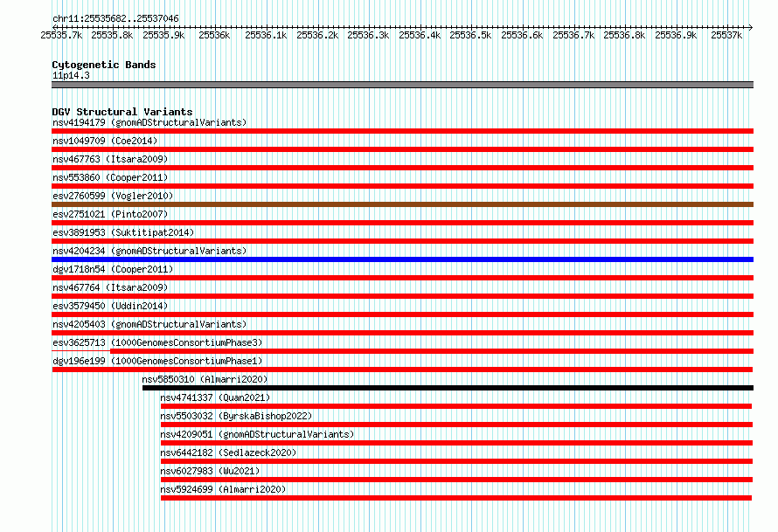
Task: Click the DGV Structural Variants track title
Action: [122, 112]
